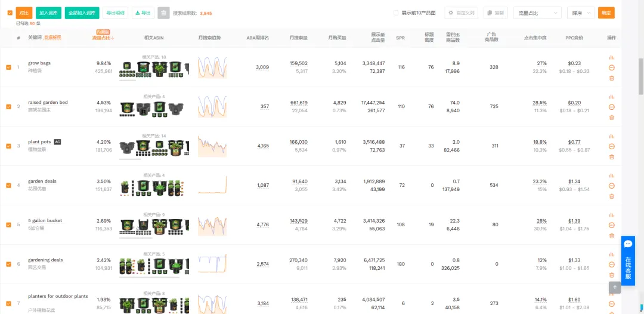The width and height of the screenshot is (644, 314).
Task: Toggle the select-all checkbox beside 对比
Action: coord(10,13)
